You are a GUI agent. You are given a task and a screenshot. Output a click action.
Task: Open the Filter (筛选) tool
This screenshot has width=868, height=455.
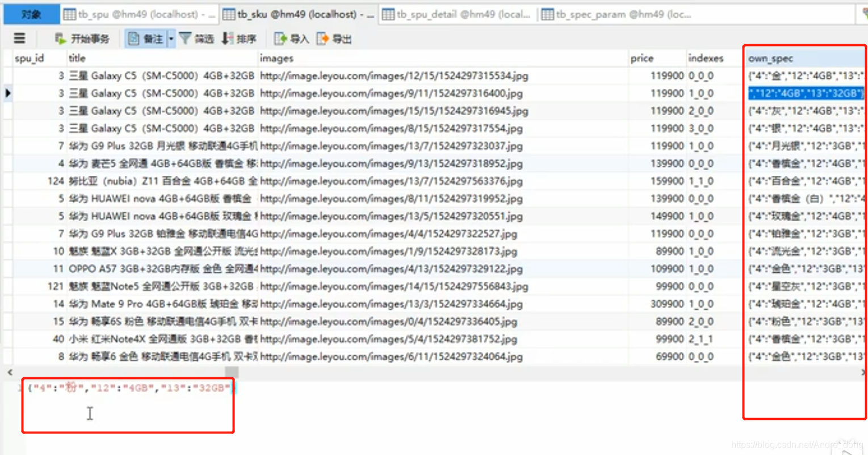196,39
